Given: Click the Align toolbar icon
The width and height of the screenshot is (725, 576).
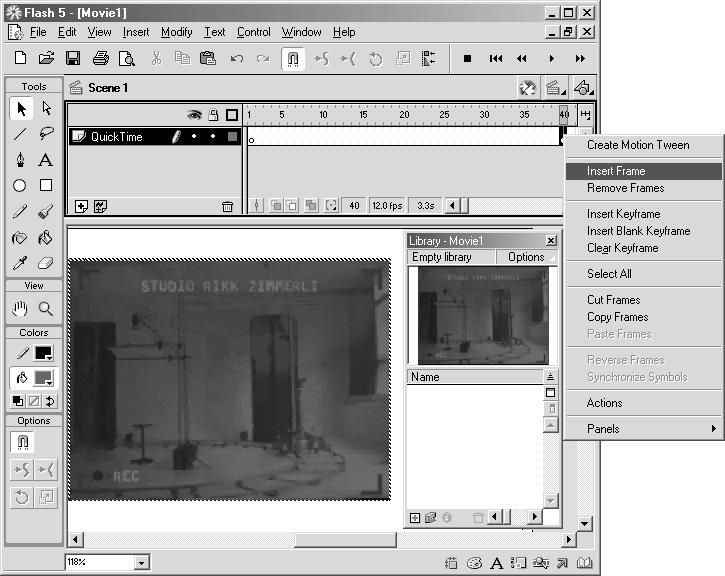Looking at the screenshot, I should coord(428,59).
